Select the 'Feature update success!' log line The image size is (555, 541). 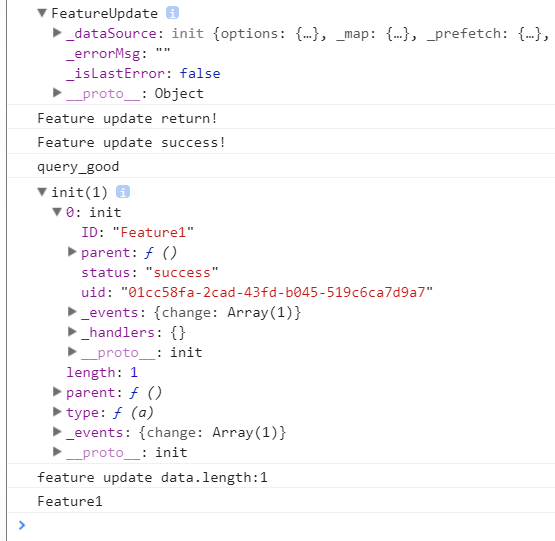pos(131,142)
